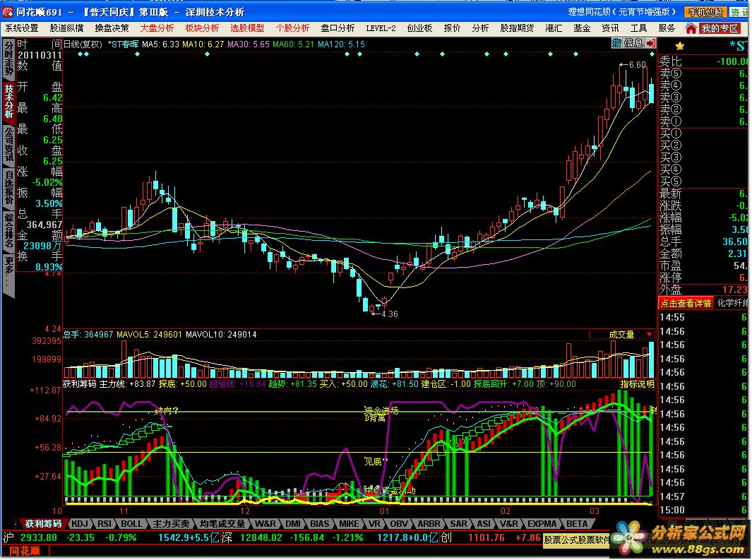This screenshot has height=560, width=752.
Task: Click the 同花顺 app logo icon in title bar
Action: click(8, 11)
